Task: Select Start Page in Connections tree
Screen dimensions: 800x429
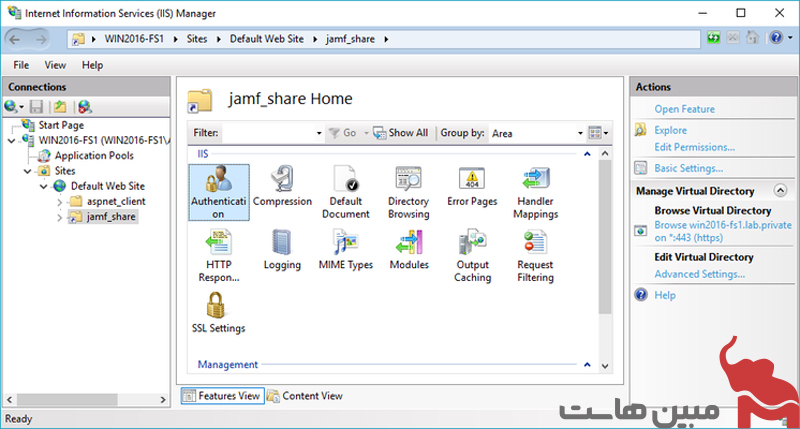Action: [61, 125]
